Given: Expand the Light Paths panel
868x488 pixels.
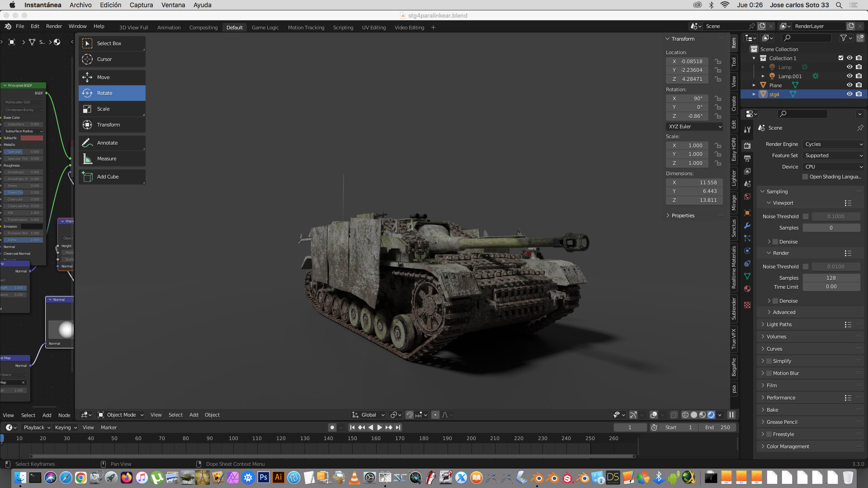Looking at the screenshot, I should [778, 324].
